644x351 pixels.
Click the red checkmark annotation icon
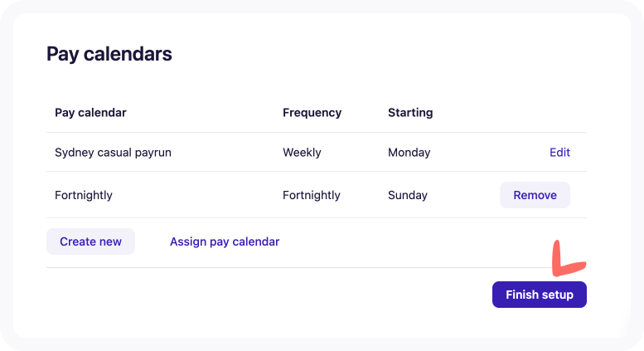tap(568, 260)
